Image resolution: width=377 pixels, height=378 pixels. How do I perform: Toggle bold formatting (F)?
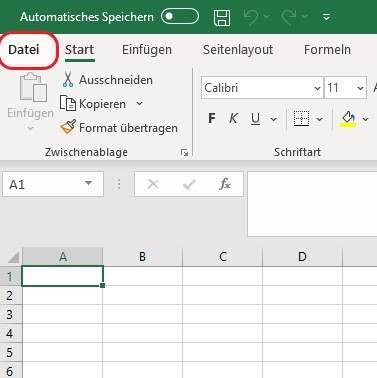tap(212, 118)
